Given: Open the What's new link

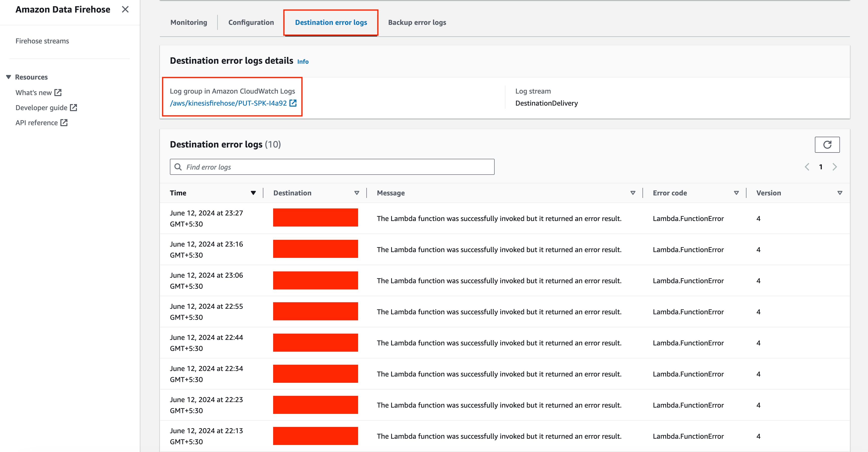Looking at the screenshot, I should coord(38,92).
